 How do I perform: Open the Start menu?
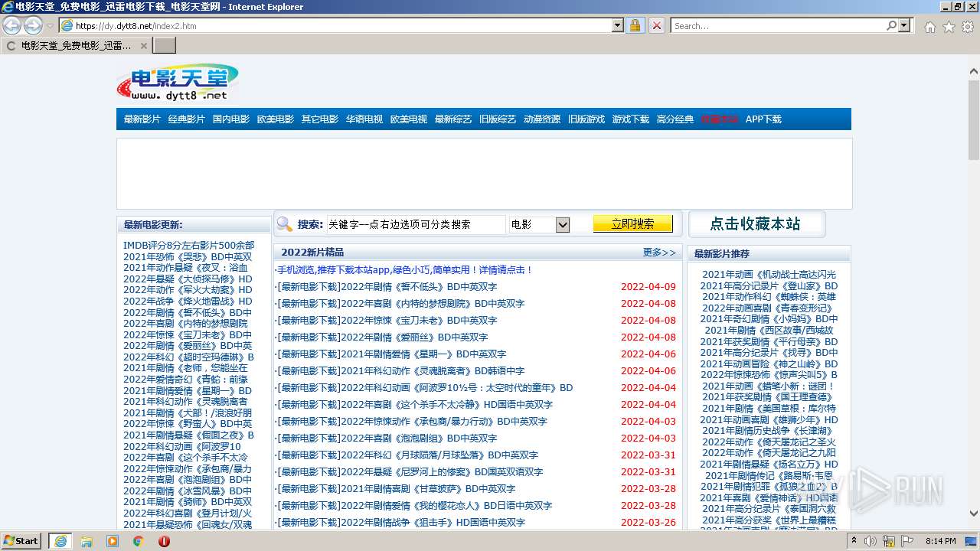click(21, 541)
